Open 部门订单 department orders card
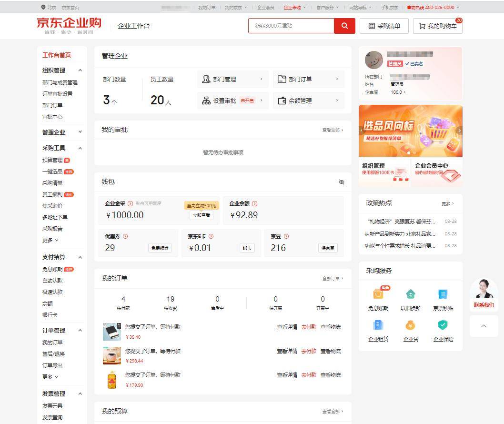The image size is (504, 424). (x=308, y=79)
